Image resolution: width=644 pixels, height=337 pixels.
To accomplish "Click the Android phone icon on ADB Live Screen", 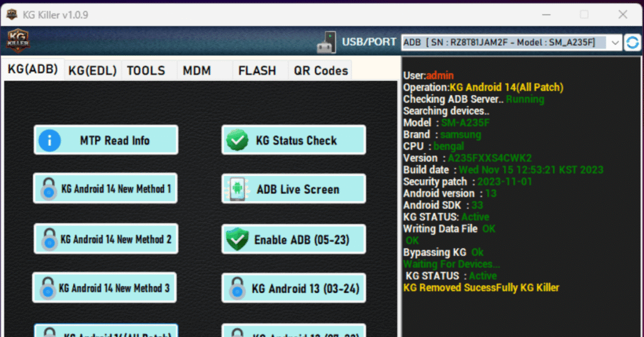I will pyautogui.click(x=237, y=189).
